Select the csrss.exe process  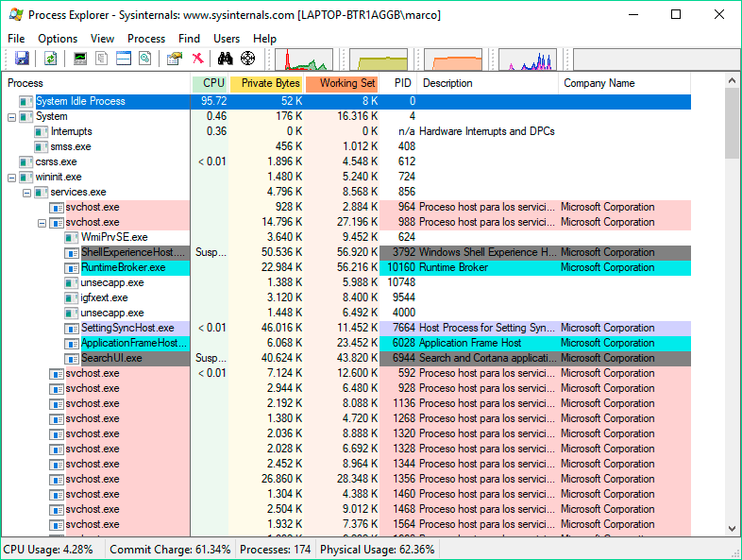tap(56, 161)
